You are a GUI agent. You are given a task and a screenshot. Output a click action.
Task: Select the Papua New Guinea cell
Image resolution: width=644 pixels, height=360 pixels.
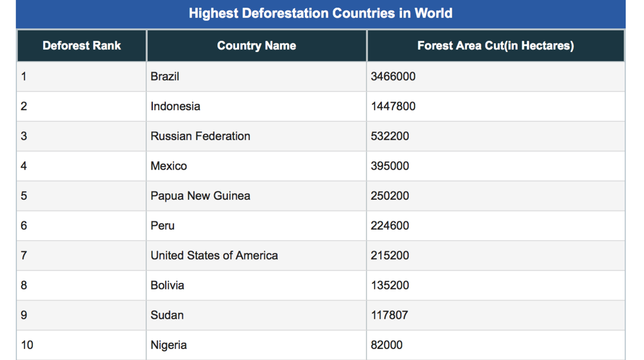[x=200, y=196]
